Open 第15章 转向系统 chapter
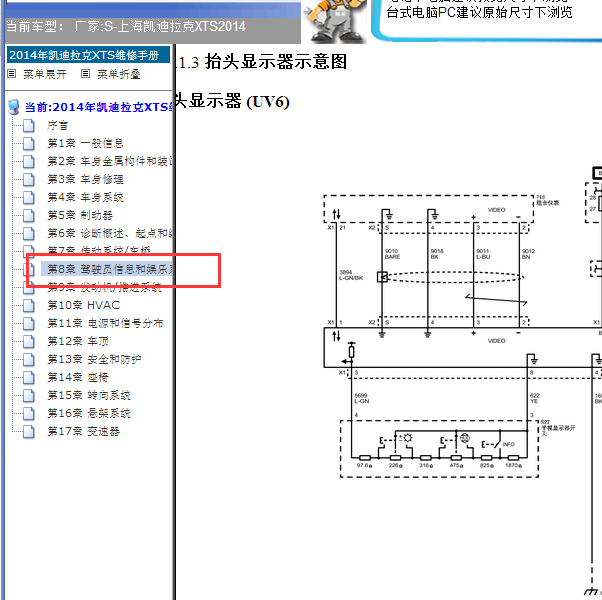Screen dimensions: 602x600 pos(89,395)
